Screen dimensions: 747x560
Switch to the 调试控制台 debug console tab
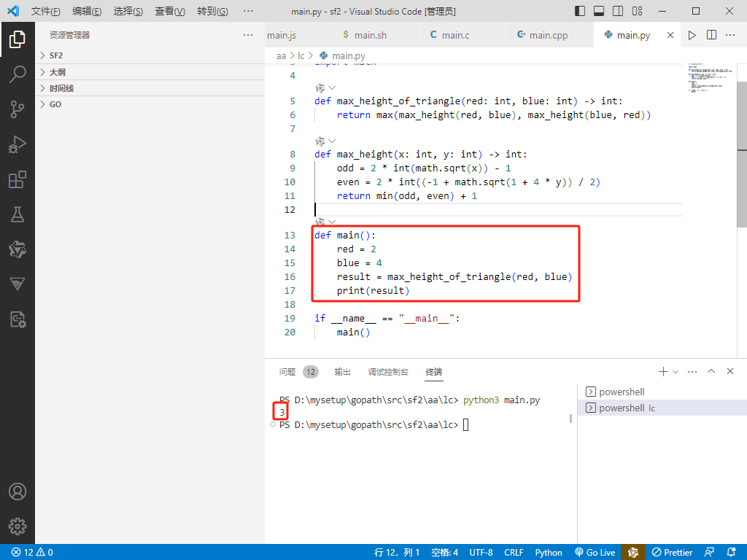click(388, 372)
